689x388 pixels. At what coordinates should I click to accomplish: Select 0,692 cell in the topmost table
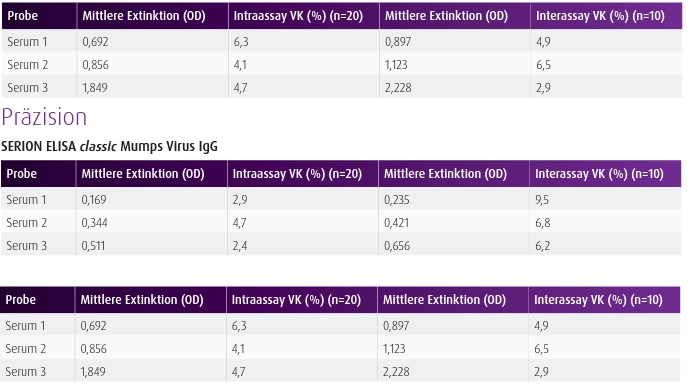pyautogui.click(x=95, y=42)
